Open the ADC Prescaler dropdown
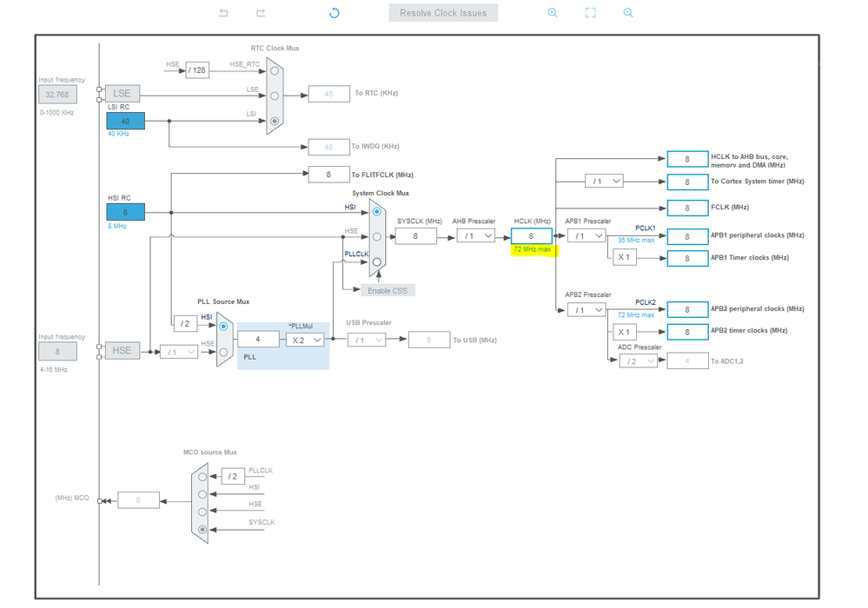 639,361
